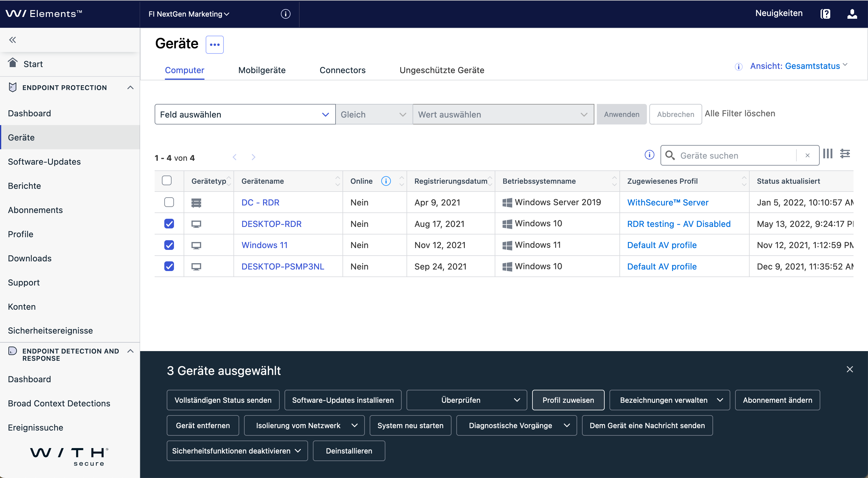Click the info icon beside the Online column
Image resolution: width=868 pixels, height=478 pixels.
pyautogui.click(x=386, y=181)
